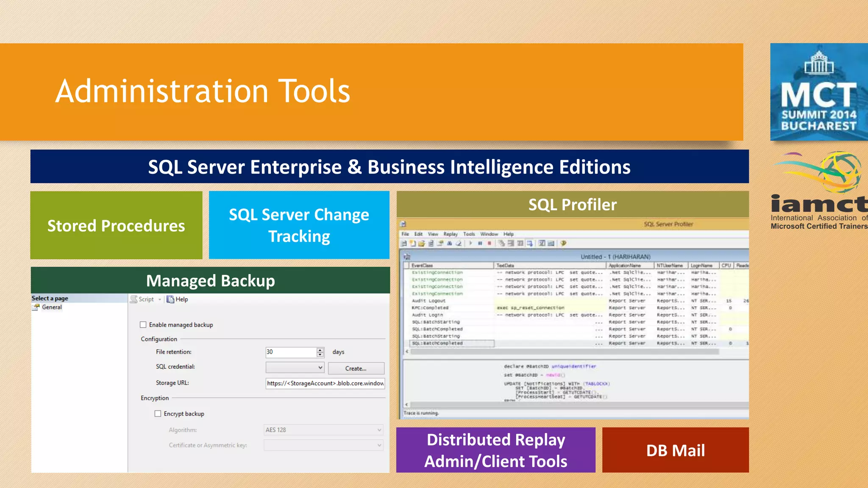Viewport: 868px width, 488px height.
Task: Open the SQL credential dropdown
Action: point(320,367)
